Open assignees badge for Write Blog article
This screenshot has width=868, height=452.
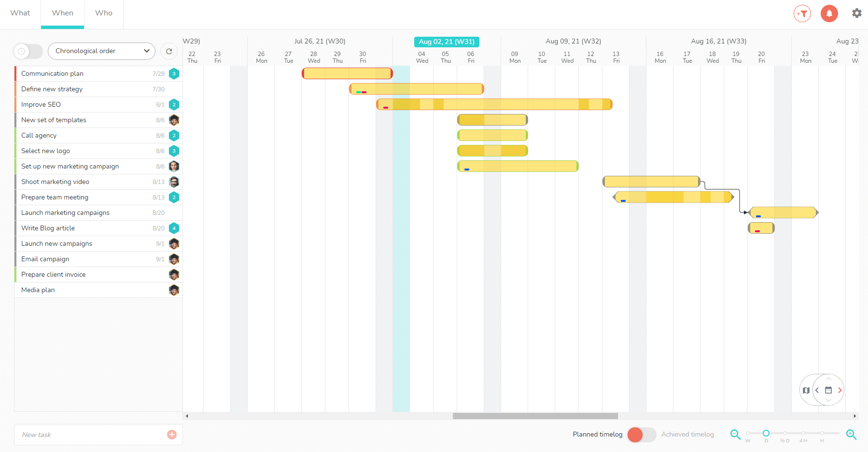pos(174,228)
